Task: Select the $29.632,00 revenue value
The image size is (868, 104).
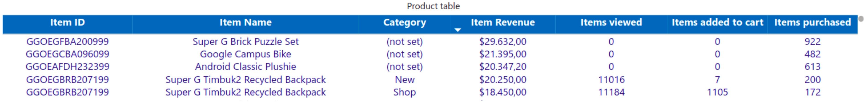Action: click(x=502, y=42)
